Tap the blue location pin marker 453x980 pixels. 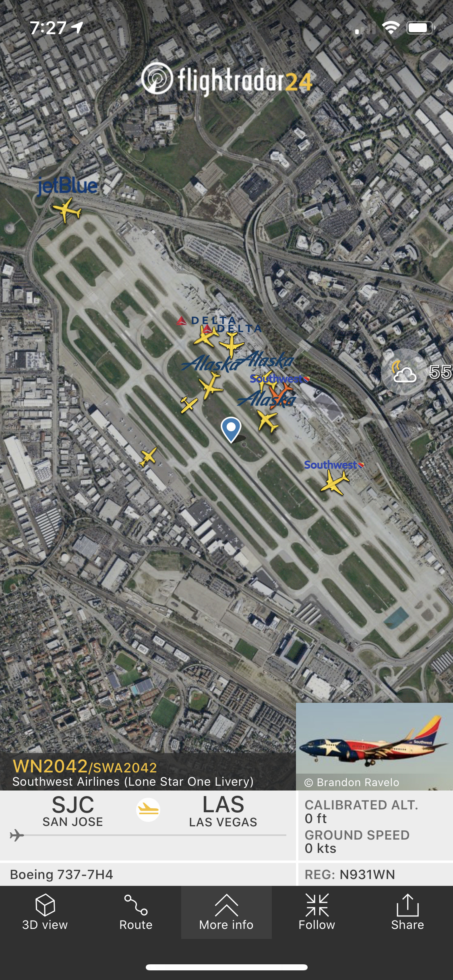coord(231,430)
